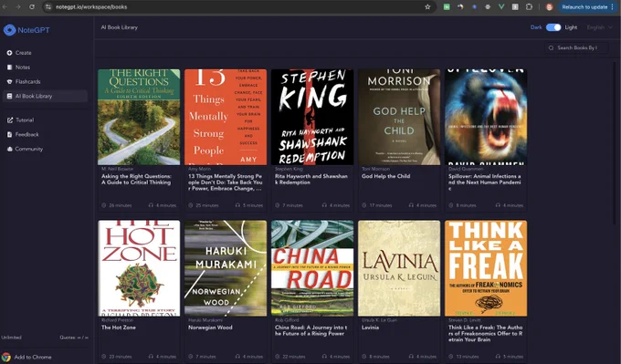Screen dimensions: 621x364
Task: Click the Tutorial edit icon
Action: pyautogui.click(x=10, y=120)
